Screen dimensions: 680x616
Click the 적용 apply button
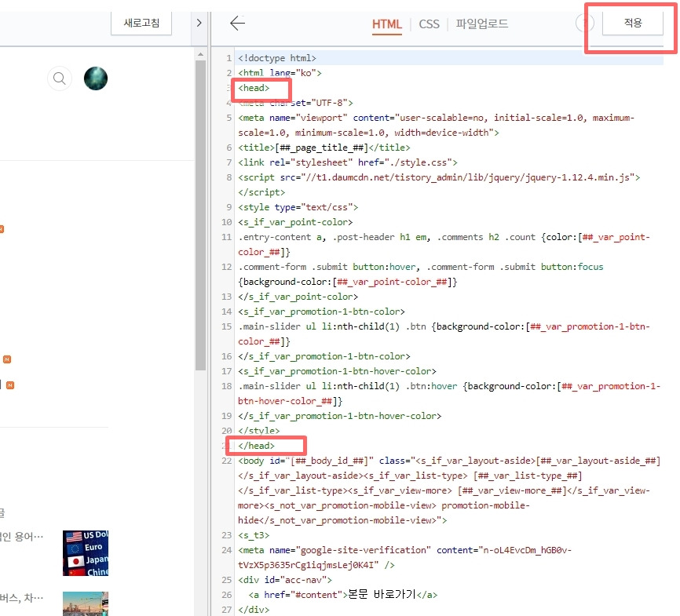coord(633,23)
